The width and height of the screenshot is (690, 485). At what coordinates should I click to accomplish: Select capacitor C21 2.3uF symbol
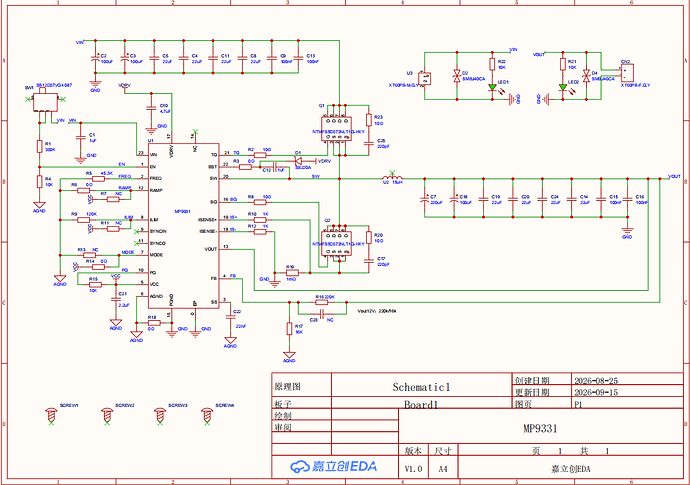115,299
